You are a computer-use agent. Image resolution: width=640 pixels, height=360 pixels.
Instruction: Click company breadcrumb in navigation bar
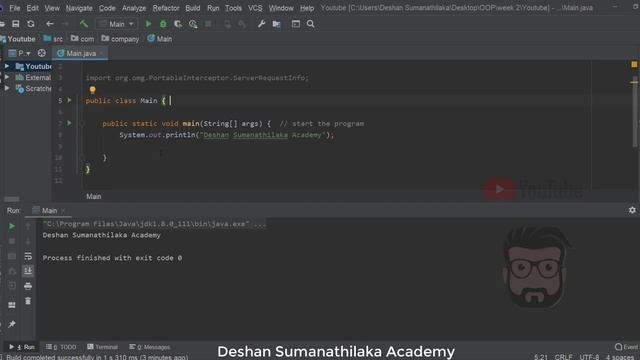coord(120,39)
